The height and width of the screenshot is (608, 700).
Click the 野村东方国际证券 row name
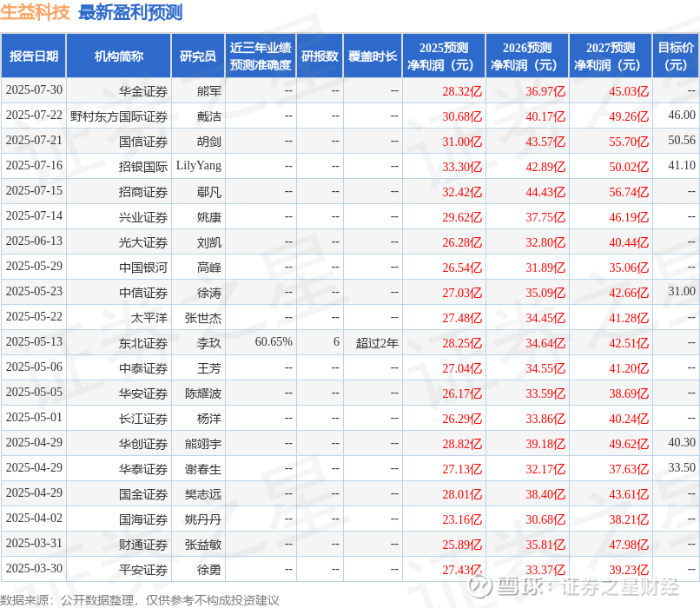pos(119,116)
